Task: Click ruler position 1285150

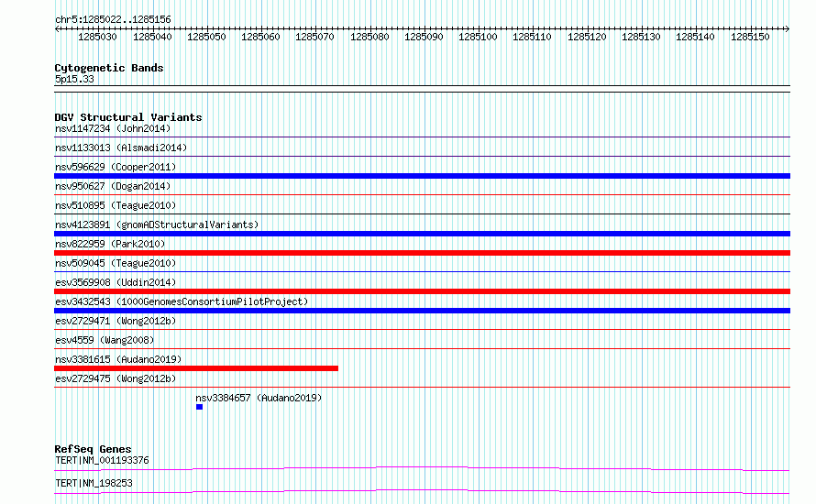Action: click(750, 37)
